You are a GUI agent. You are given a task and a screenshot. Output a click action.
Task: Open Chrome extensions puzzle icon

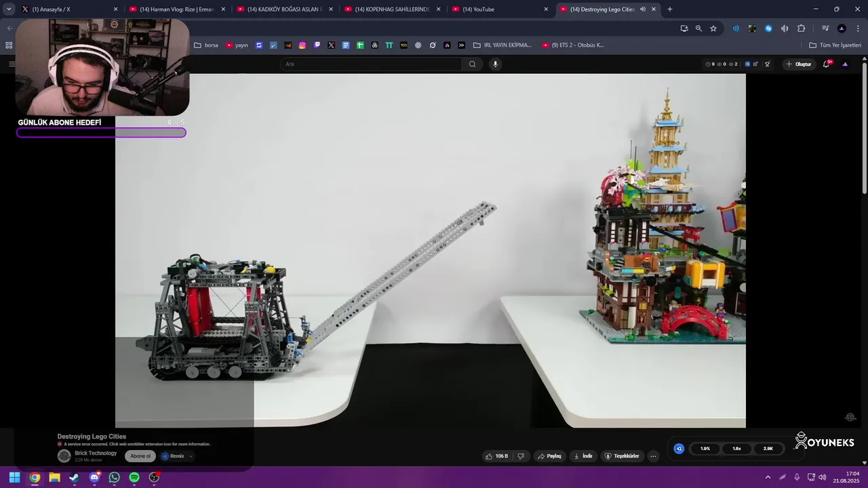[x=801, y=28]
